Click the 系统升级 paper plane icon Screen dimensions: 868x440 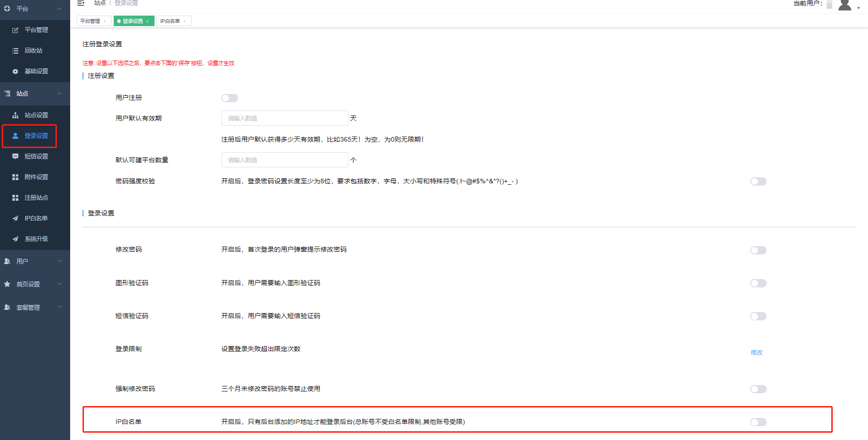(x=15, y=239)
